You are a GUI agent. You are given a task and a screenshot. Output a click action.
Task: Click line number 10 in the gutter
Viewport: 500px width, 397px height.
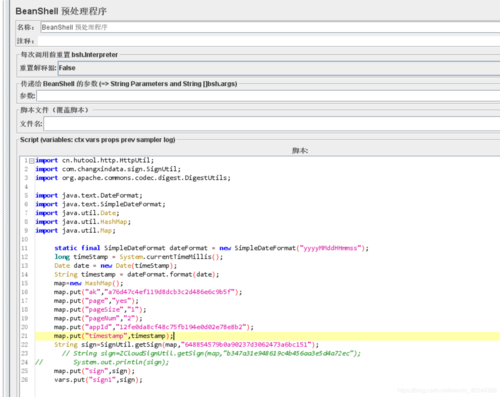[25, 239]
